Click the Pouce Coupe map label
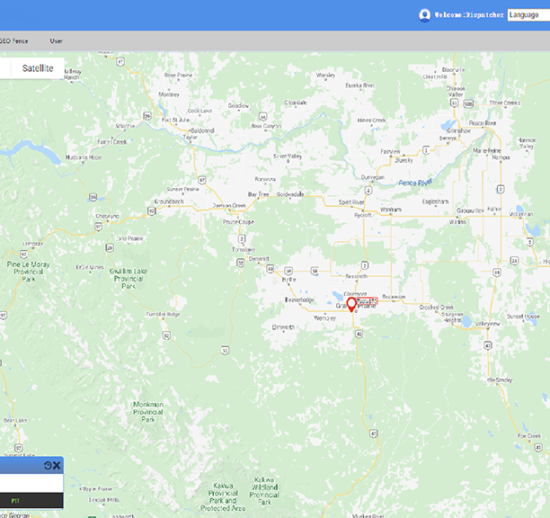The image size is (550, 518). pos(238,222)
